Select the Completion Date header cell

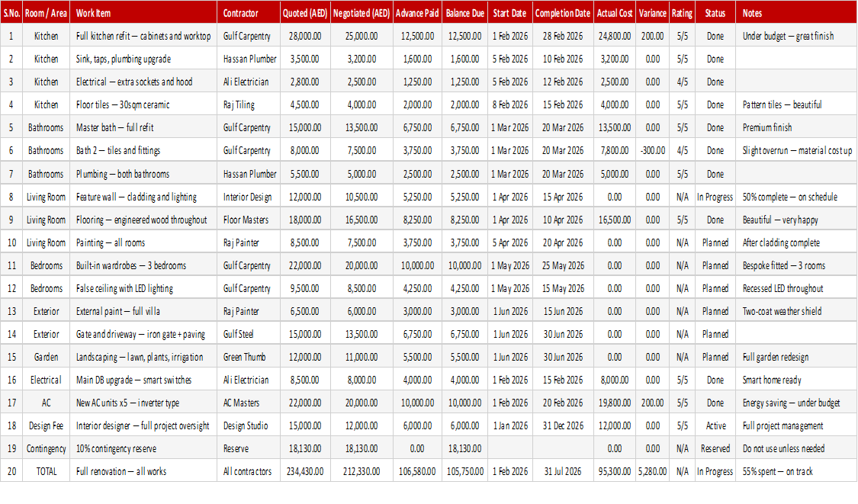pos(563,13)
